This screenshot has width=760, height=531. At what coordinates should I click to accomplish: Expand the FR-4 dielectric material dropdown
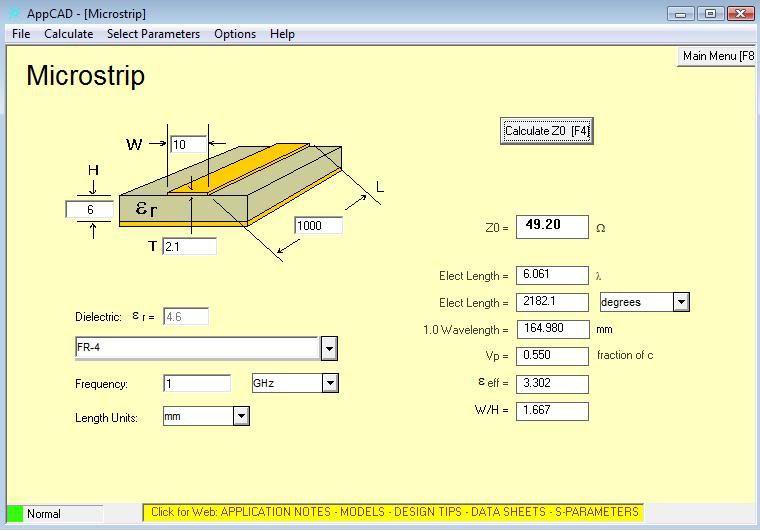tap(329, 348)
